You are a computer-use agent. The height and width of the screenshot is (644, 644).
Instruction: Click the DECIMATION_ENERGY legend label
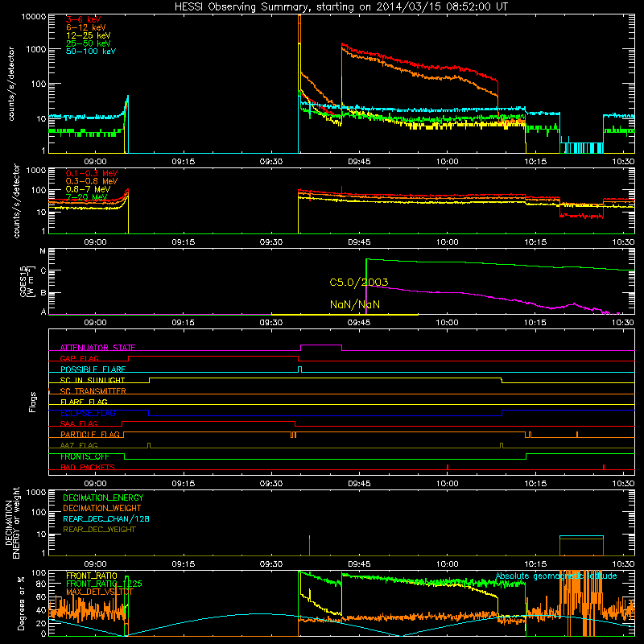click(x=103, y=497)
